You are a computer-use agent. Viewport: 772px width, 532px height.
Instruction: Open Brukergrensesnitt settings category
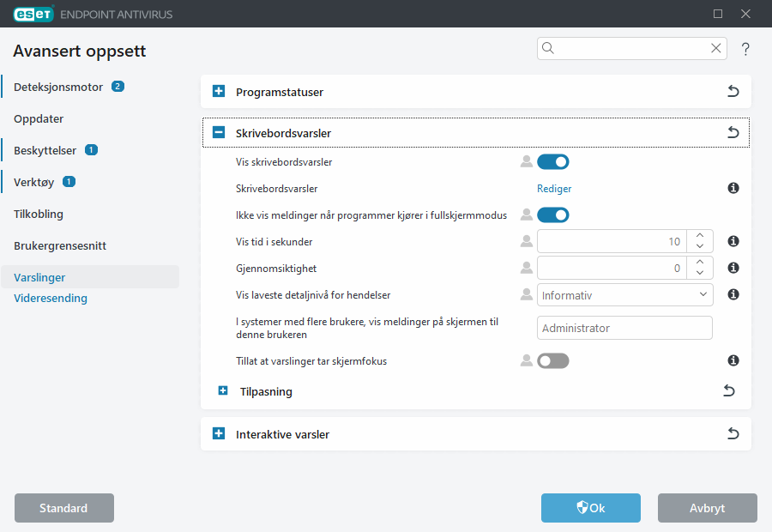pyautogui.click(x=60, y=245)
